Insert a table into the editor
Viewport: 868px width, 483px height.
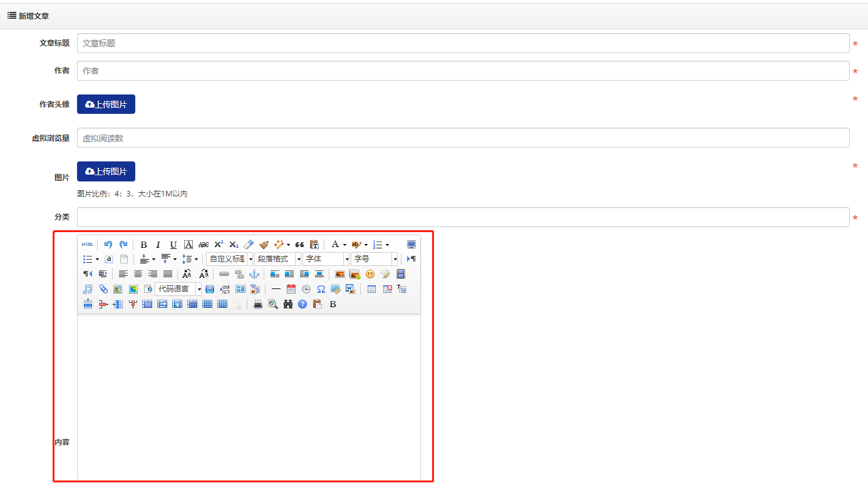[371, 288]
